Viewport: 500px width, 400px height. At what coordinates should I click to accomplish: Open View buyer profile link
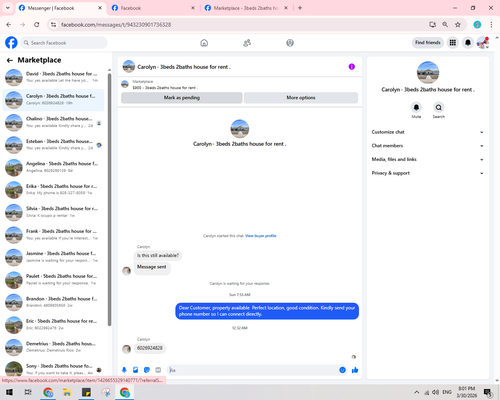[261, 236]
